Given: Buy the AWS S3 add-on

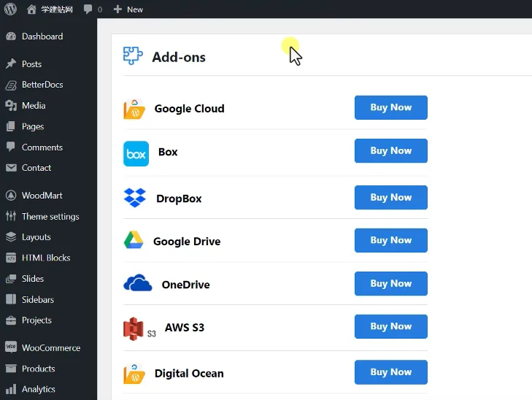Looking at the screenshot, I should coord(391,326).
